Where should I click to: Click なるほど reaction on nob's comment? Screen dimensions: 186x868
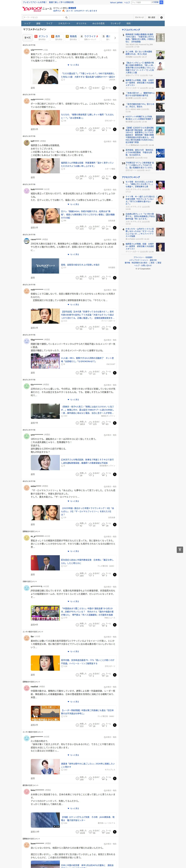(94, 129)
